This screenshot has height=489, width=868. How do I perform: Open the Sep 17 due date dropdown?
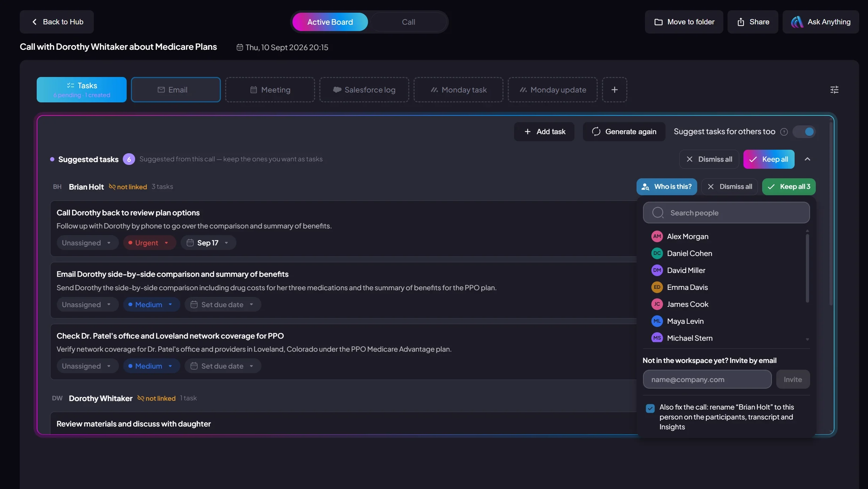click(208, 243)
